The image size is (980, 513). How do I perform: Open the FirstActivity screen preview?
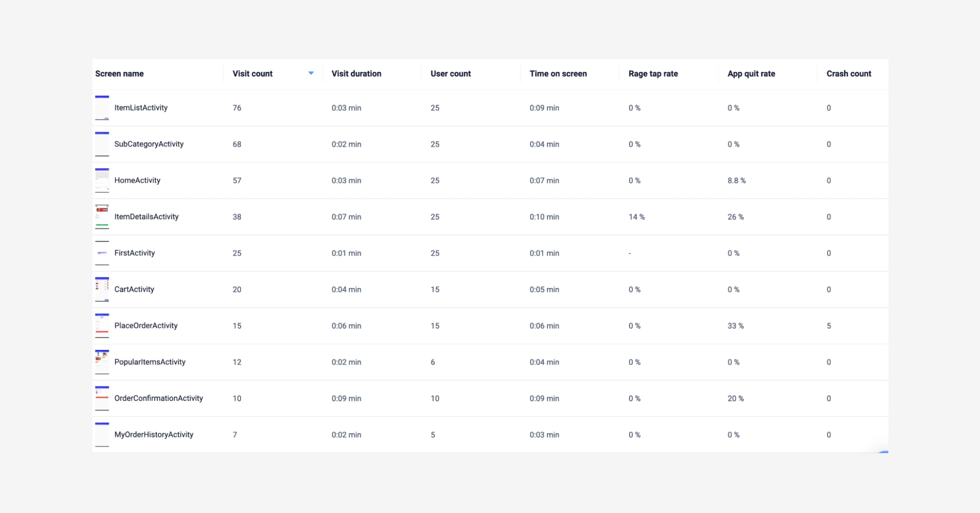click(102, 252)
